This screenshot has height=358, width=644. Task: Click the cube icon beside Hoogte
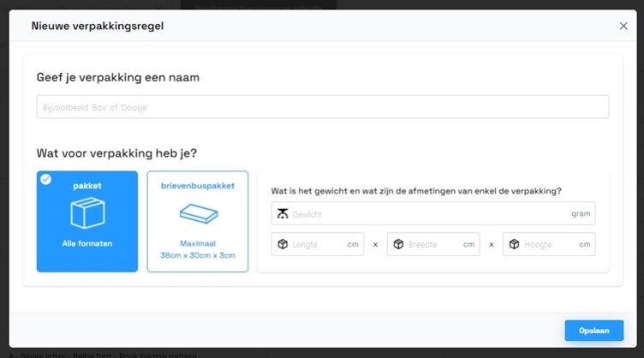click(514, 244)
